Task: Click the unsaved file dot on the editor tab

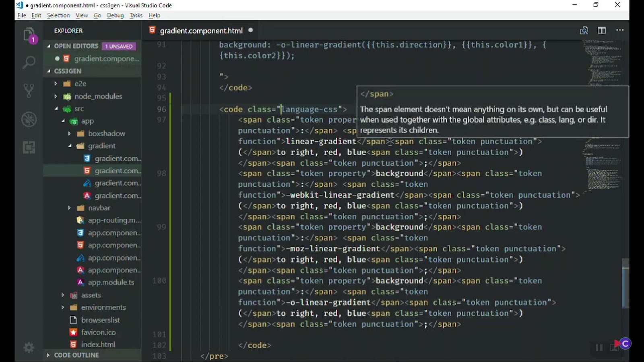Action: coord(250,30)
